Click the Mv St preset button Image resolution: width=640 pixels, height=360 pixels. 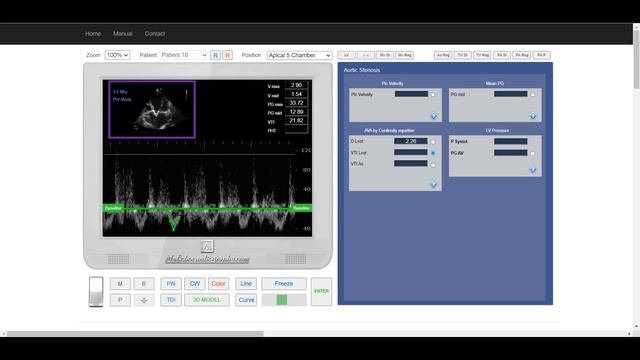(384, 55)
